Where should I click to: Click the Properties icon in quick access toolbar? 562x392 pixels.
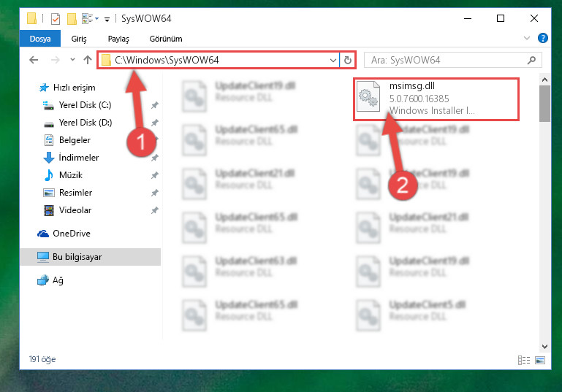pos(56,19)
